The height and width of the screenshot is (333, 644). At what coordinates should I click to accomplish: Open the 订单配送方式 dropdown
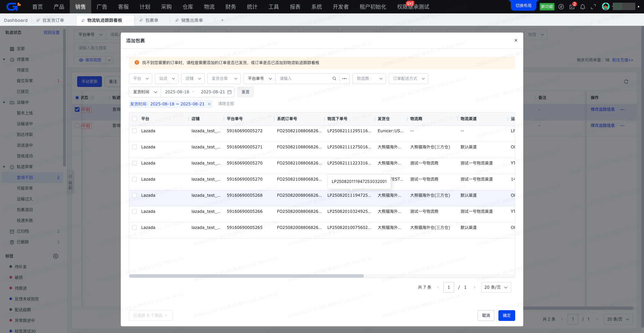tap(409, 79)
